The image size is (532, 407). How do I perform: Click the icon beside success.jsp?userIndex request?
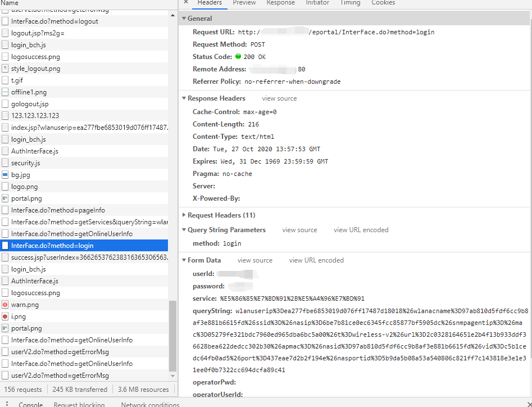coord(4,257)
